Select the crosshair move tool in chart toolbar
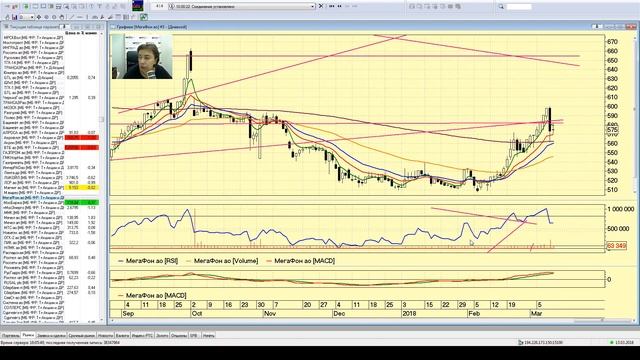The image size is (640, 360). click(x=39, y=17)
